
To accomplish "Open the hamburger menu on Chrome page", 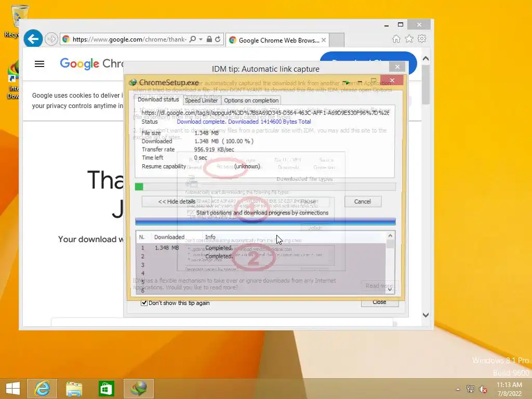I will [39, 64].
